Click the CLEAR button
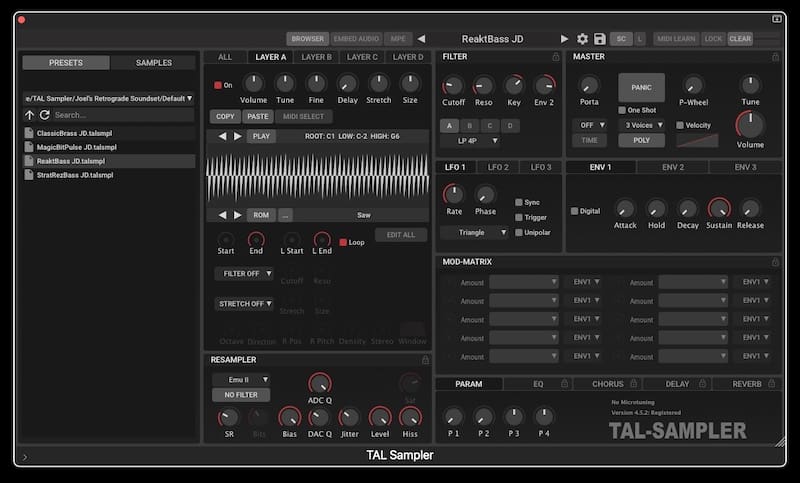 (x=740, y=39)
